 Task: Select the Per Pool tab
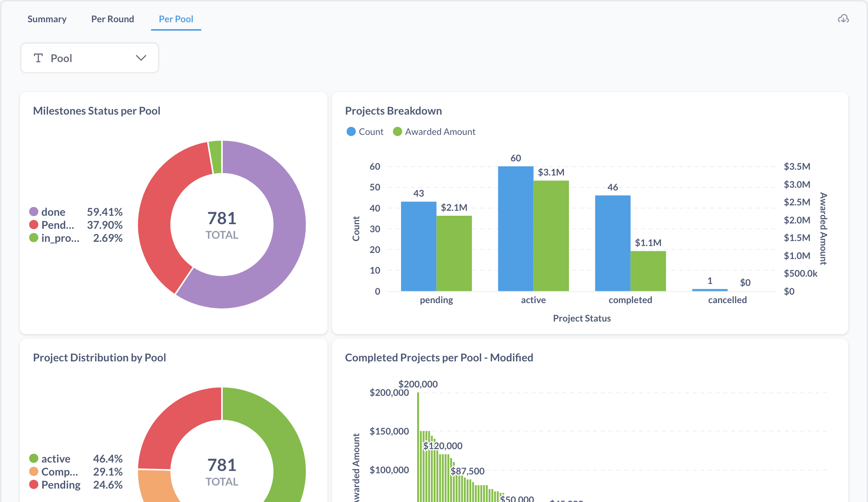[x=176, y=19]
